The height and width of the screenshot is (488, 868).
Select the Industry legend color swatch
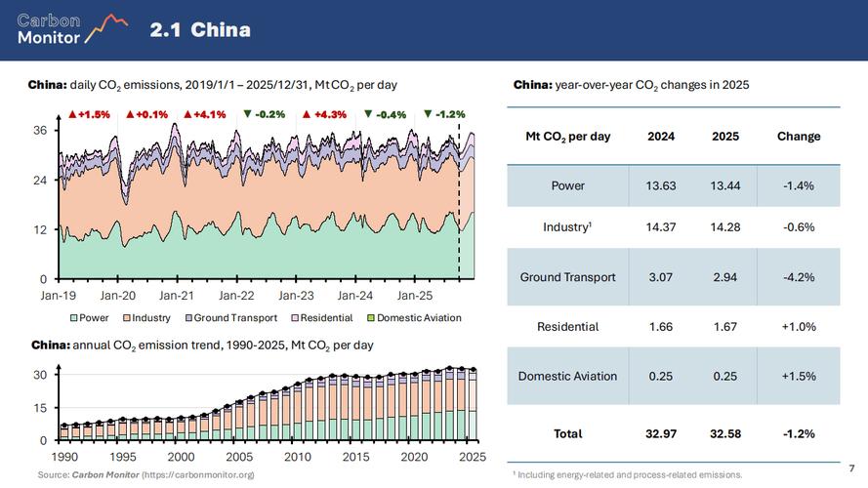click(x=126, y=317)
